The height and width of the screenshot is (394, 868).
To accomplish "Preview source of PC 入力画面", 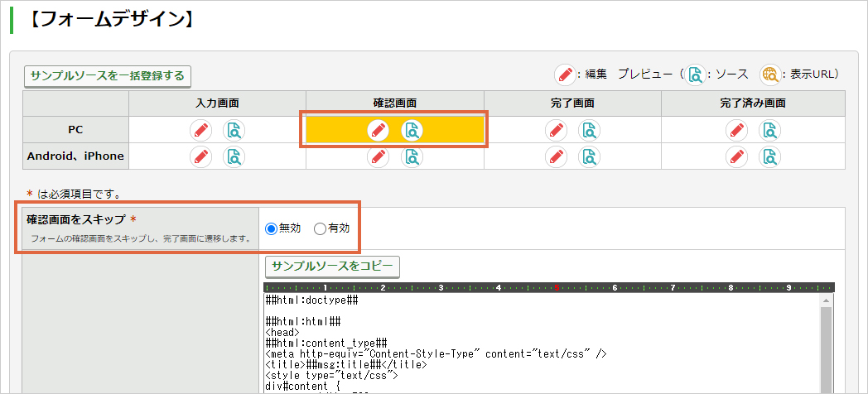I will click(x=234, y=130).
